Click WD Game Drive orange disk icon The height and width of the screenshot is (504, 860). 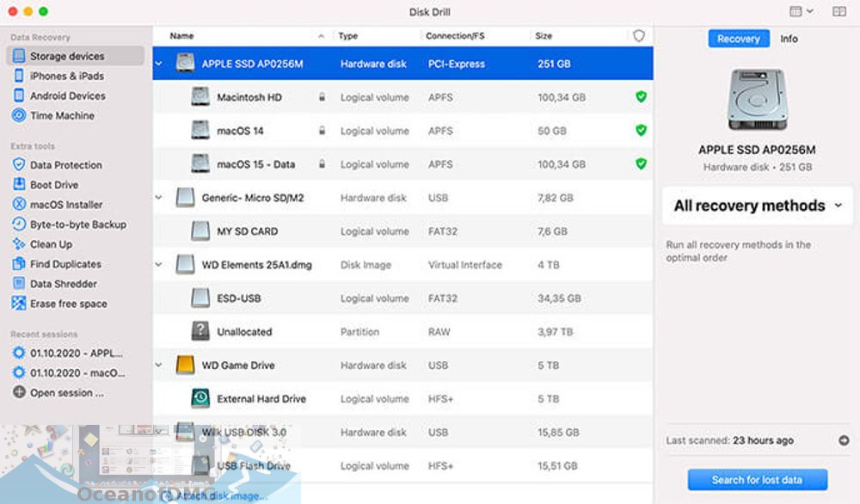tap(186, 365)
